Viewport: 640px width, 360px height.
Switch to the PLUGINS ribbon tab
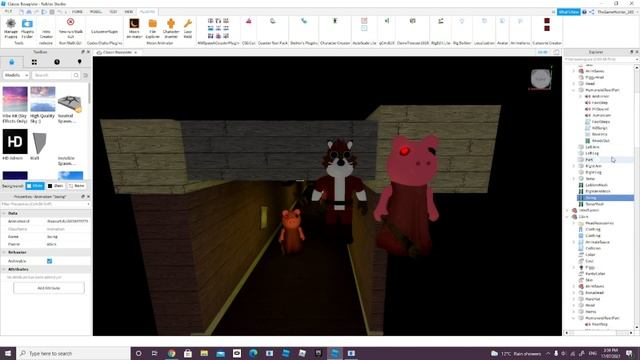tap(147, 12)
